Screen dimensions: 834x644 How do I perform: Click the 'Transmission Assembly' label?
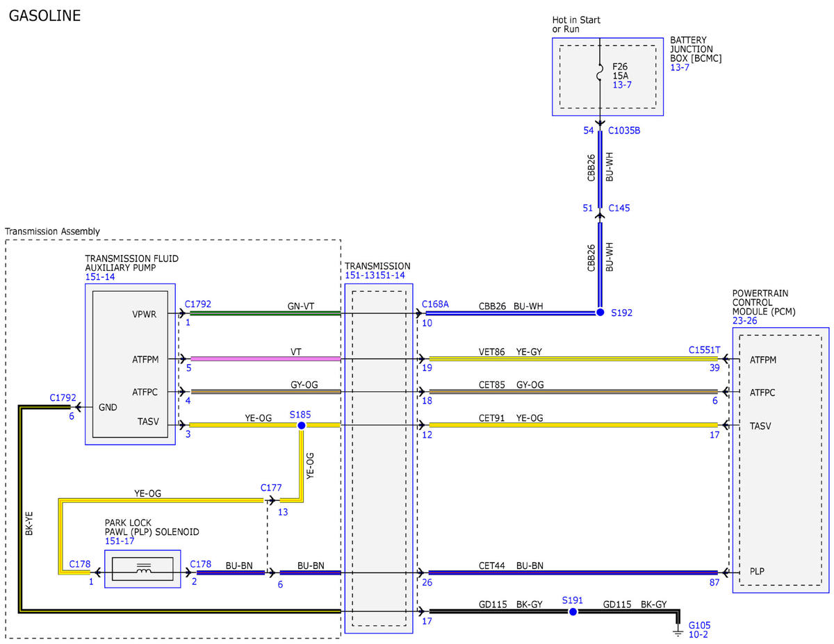[53, 231]
